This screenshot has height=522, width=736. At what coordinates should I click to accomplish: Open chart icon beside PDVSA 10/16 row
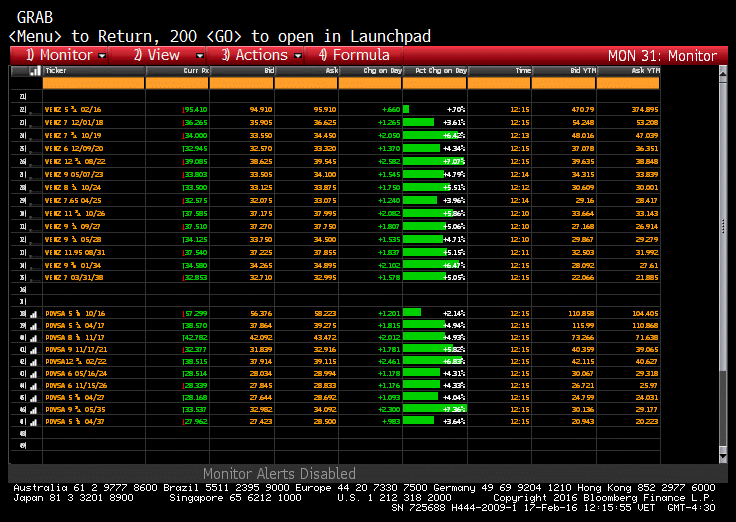pyautogui.click(x=33, y=314)
